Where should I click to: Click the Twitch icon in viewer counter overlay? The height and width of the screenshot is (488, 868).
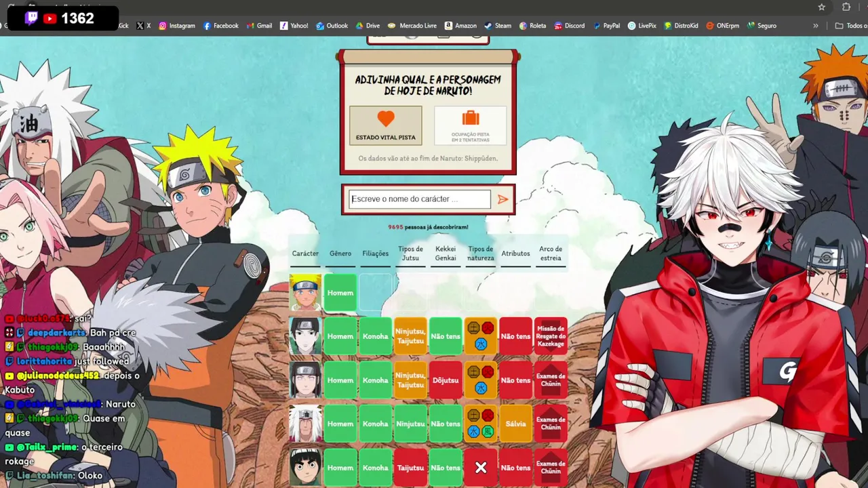click(31, 19)
